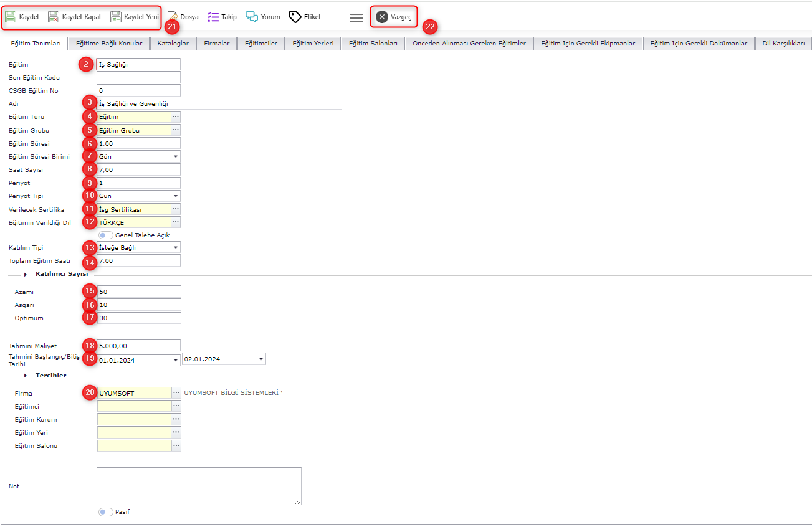Click the Eğitim Grubu input field
Viewport: 812px width, 527px height.
134,130
